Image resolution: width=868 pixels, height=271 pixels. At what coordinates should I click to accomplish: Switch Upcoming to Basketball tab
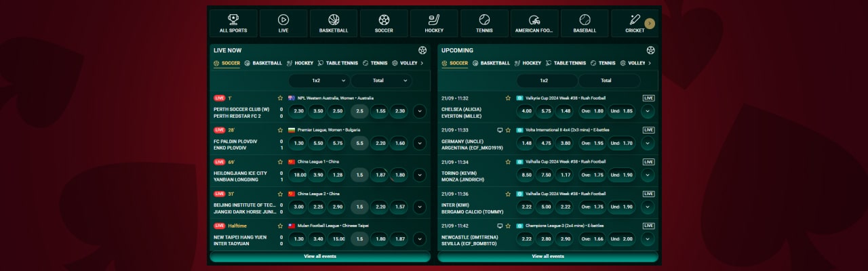tap(491, 63)
